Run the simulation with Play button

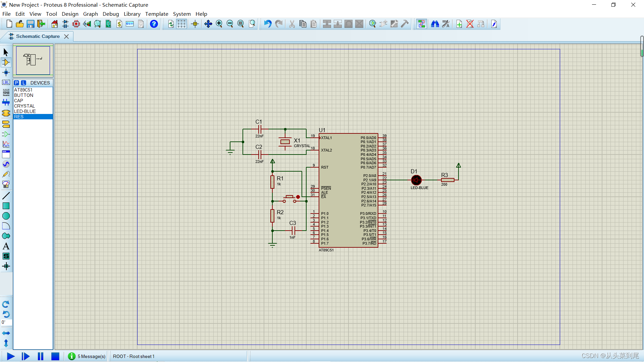11,356
